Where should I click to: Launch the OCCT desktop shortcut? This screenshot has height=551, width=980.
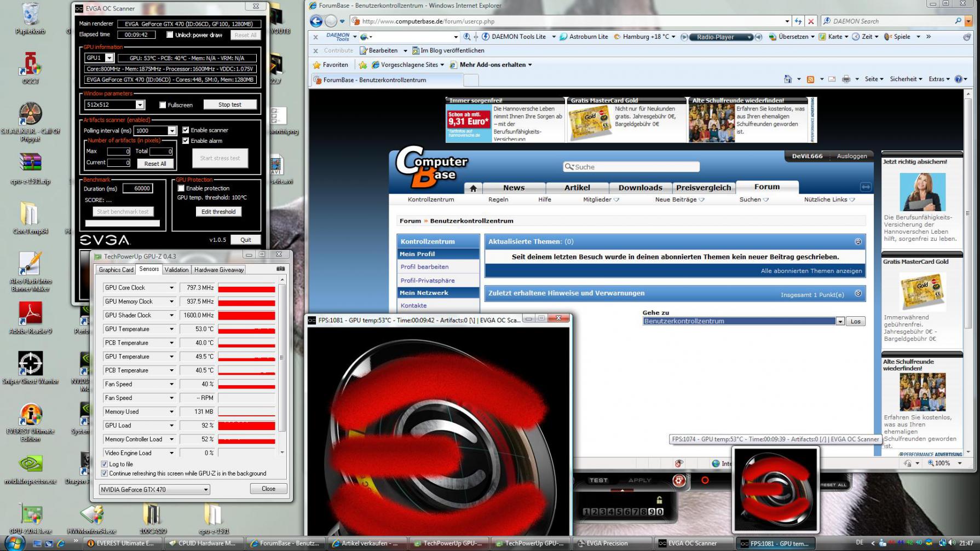pos(30,68)
